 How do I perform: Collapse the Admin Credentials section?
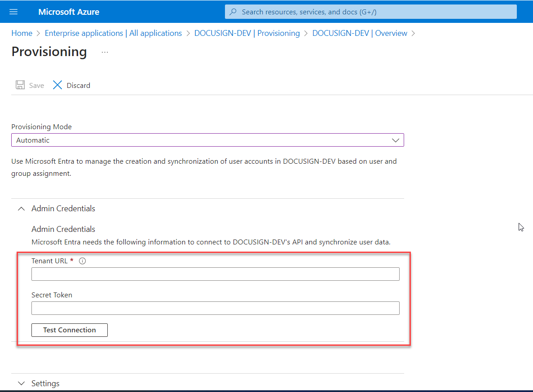click(x=21, y=209)
